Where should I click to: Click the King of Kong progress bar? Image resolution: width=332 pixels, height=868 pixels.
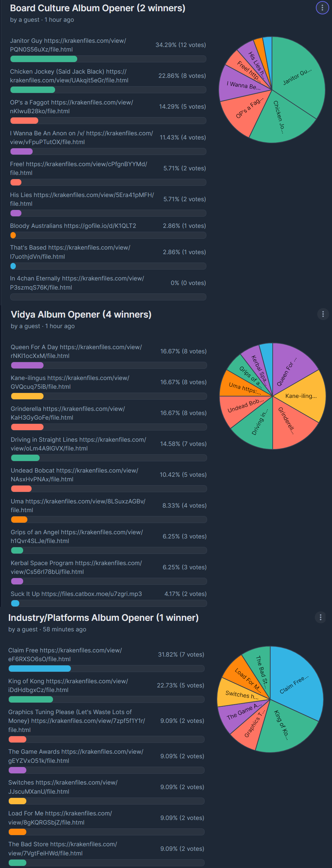[x=106, y=699]
